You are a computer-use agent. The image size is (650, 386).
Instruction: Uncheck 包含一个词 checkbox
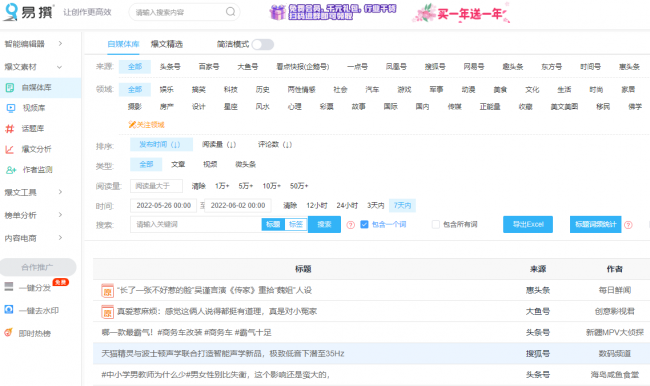(364, 224)
